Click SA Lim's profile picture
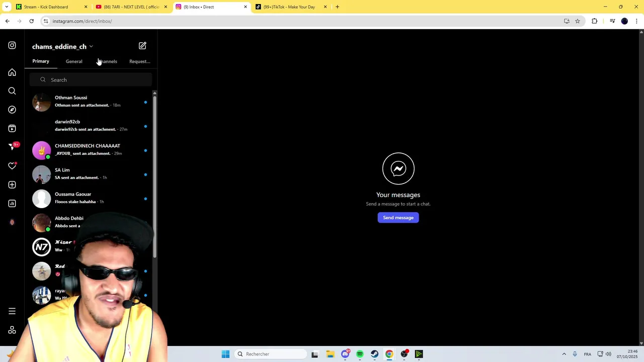Screen dimensions: 644x362 (41, 174)
